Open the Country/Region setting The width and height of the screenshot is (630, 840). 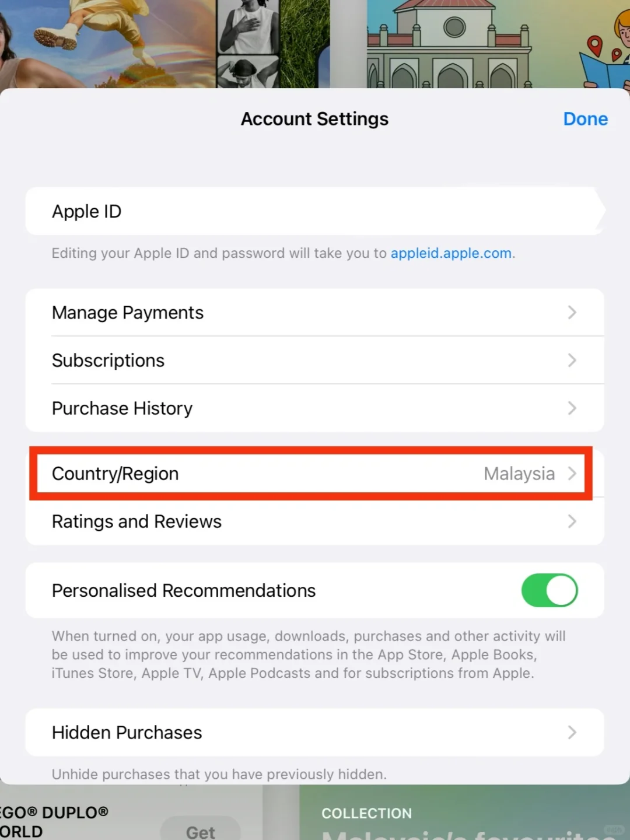pos(315,474)
